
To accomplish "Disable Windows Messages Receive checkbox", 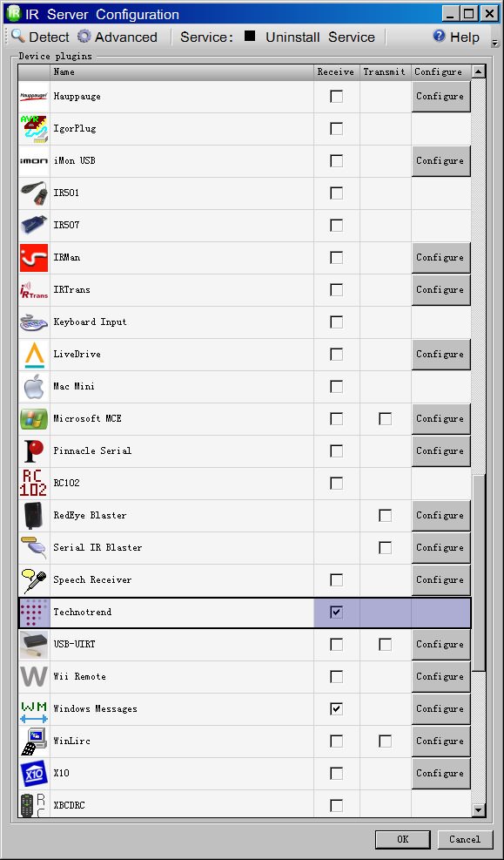I will click(x=336, y=709).
